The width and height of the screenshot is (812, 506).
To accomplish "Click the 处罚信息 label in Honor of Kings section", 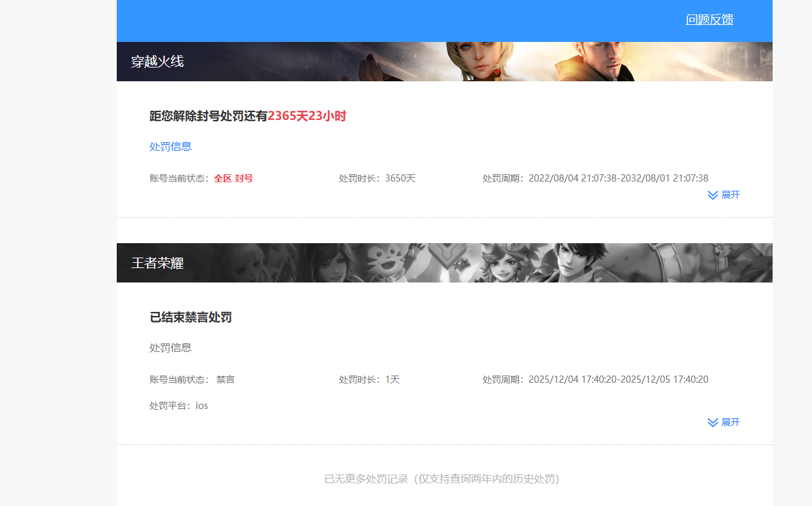I will coord(171,347).
